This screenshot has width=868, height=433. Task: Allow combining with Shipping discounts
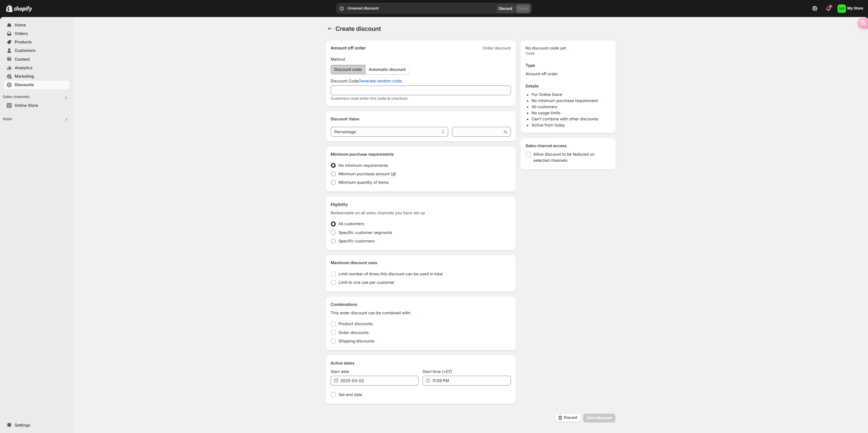[x=333, y=341]
